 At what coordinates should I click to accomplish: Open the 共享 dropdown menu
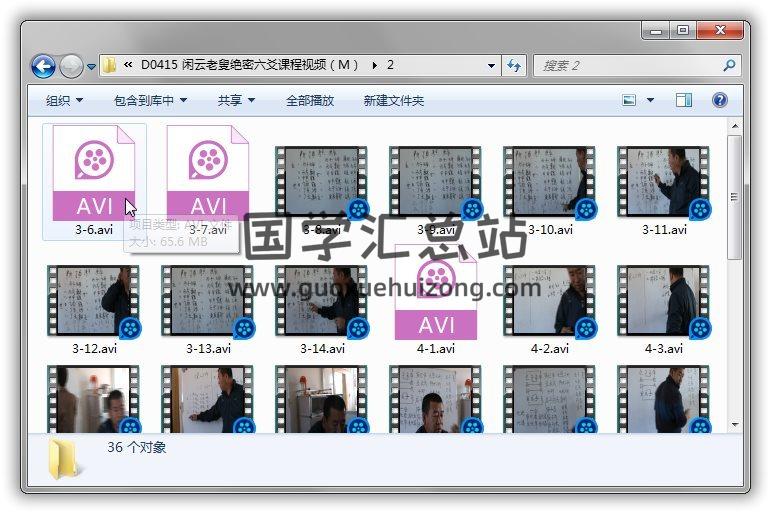pos(236,100)
